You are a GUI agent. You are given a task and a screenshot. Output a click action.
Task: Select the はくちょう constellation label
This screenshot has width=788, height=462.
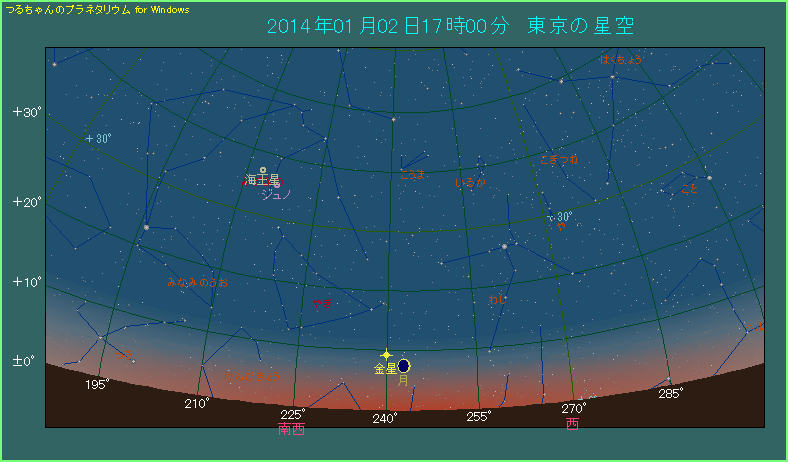pyautogui.click(x=621, y=60)
